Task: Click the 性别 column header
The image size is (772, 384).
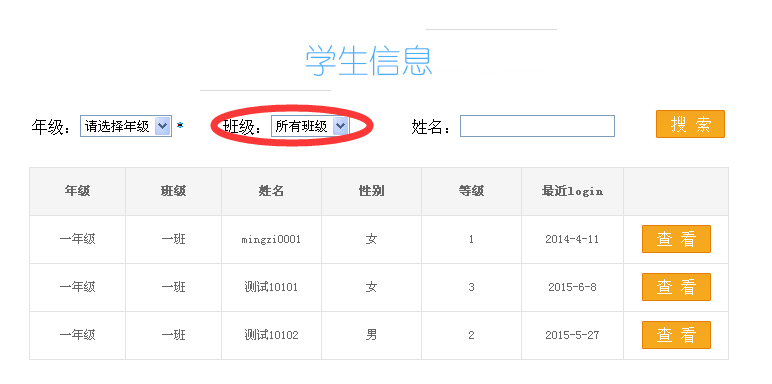Action: [371, 191]
